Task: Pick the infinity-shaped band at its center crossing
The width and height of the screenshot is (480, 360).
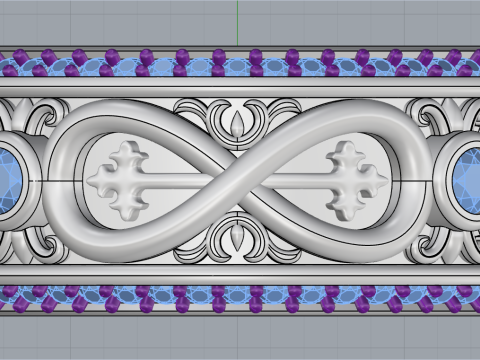Action: click(237, 181)
